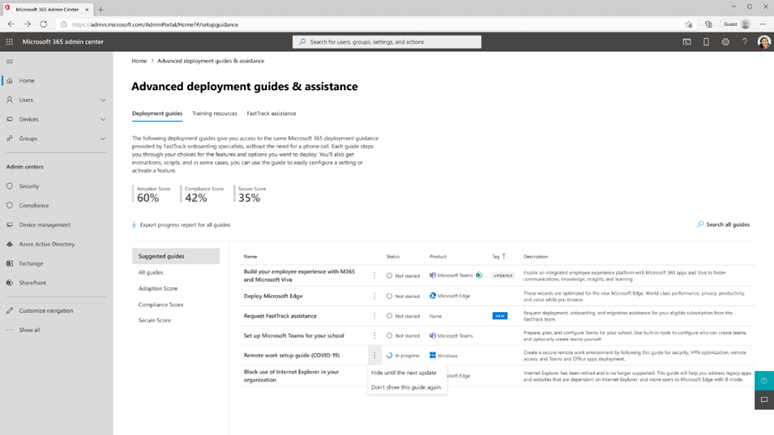Click the browser favorites star icon

pos(689,24)
